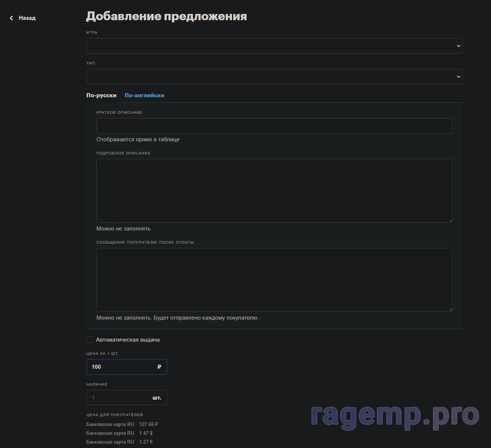Image resolution: width=491 pixels, height=448 pixels.
Task: Click the Наличие quantity field
Action: pyautogui.click(x=127, y=398)
